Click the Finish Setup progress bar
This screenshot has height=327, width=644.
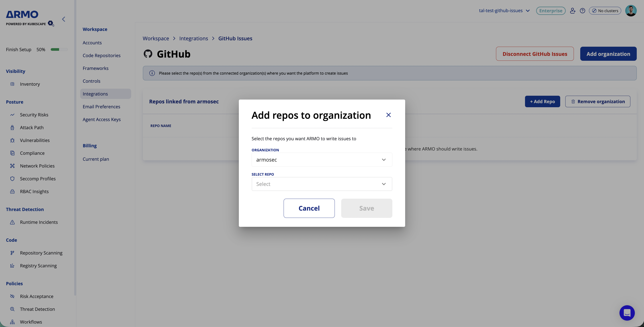[59, 49]
